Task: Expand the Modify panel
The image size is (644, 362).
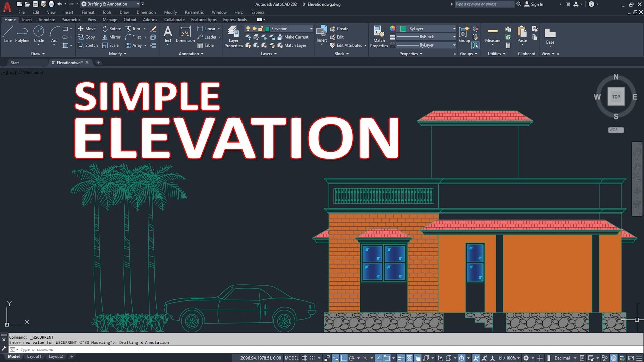Action: coord(117,54)
